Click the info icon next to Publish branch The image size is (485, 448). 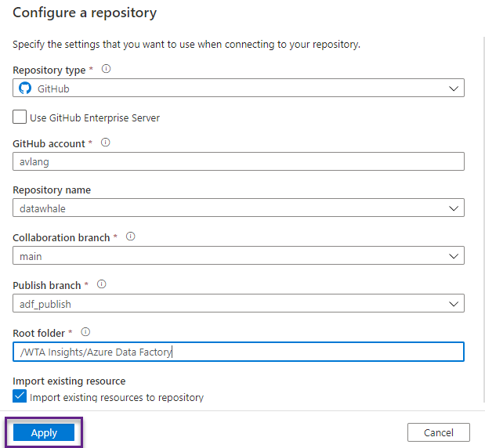pos(102,284)
